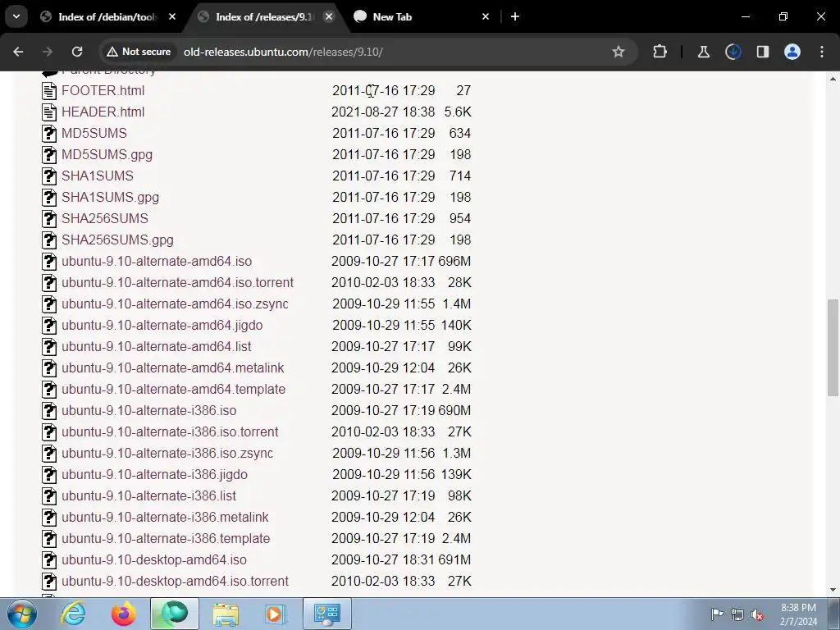This screenshot has width=840, height=630.
Task: Click ubuntu-9.10-alternate-amd64.iso.torrent link
Action: [177, 282]
